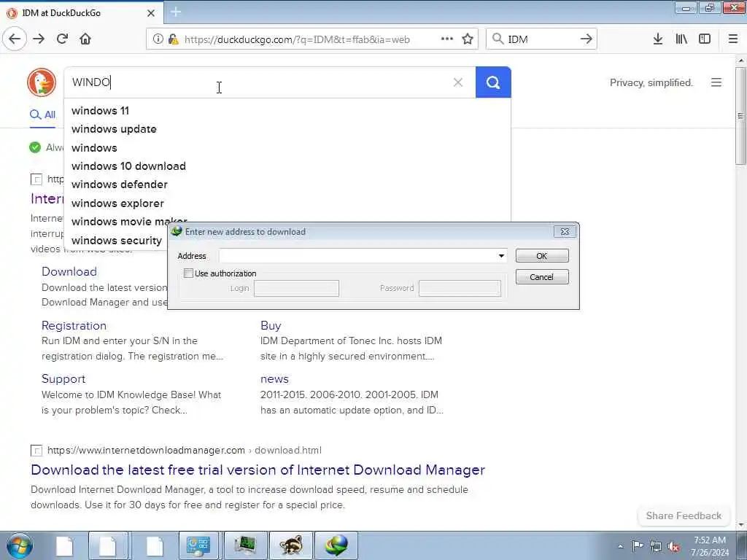Screen dimensions: 747x560
Task: Clear the DuckDuckGo search box with X
Action: 458,82
